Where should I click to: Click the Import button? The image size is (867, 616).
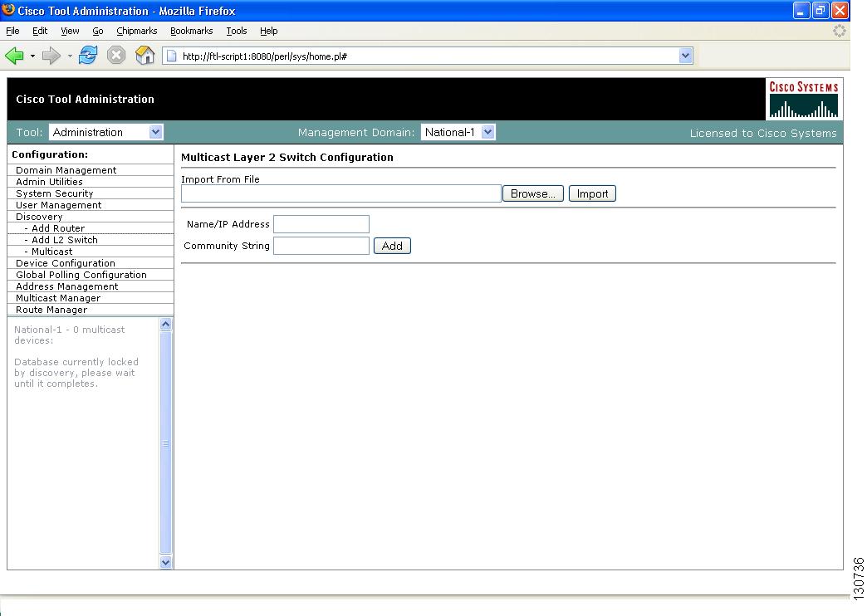point(592,193)
